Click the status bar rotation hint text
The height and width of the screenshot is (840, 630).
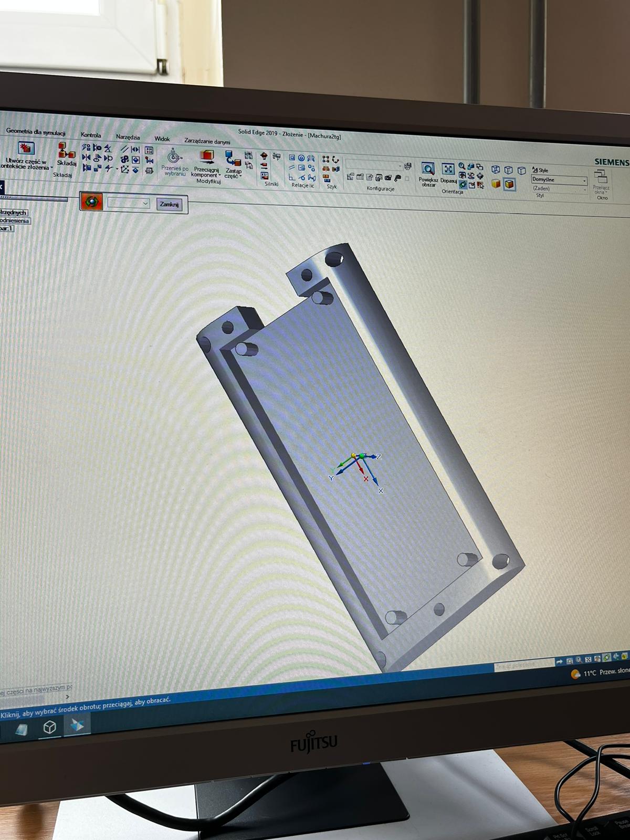coord(86,707)
